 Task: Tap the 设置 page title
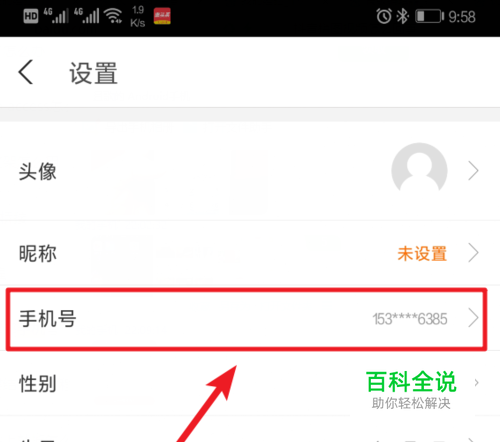point(93,73)
